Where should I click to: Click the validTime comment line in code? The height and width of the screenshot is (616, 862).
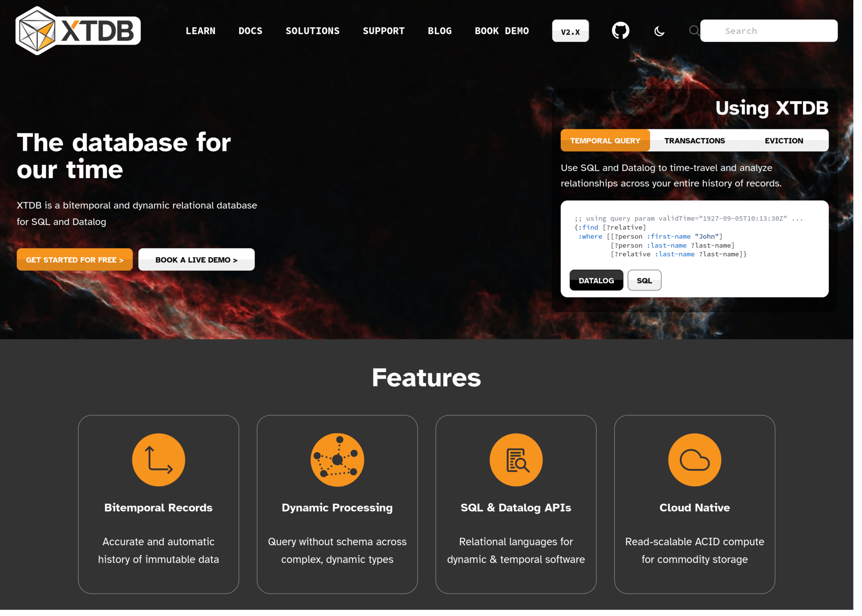(689, 219)
